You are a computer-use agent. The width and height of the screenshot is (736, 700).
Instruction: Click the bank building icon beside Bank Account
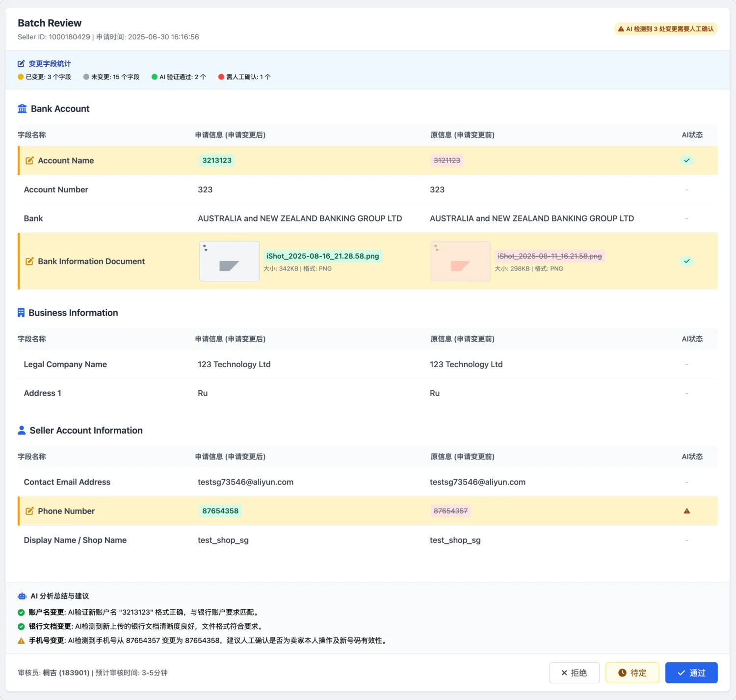pyautogui.click(x=22, y=108)
